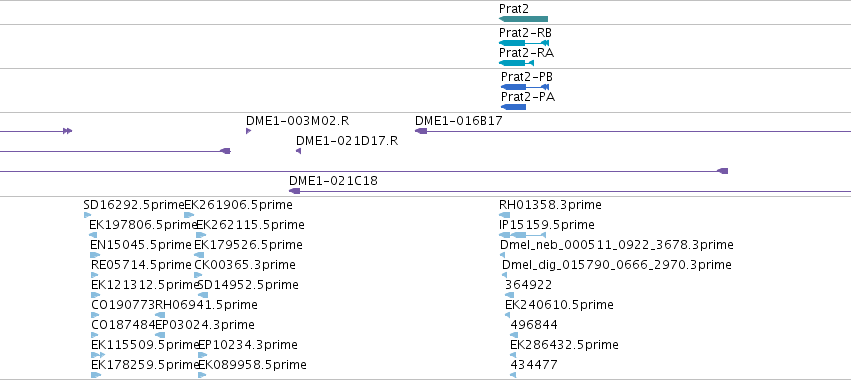This screenshot has width=851, height=380.
Task: Select the Dmel_neb_000511_0922_3678.3prime label
Action: coord(617,245)
